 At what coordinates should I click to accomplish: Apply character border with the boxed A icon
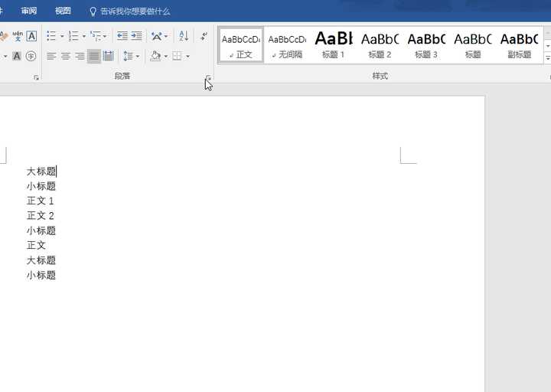[x=31, y=36]
